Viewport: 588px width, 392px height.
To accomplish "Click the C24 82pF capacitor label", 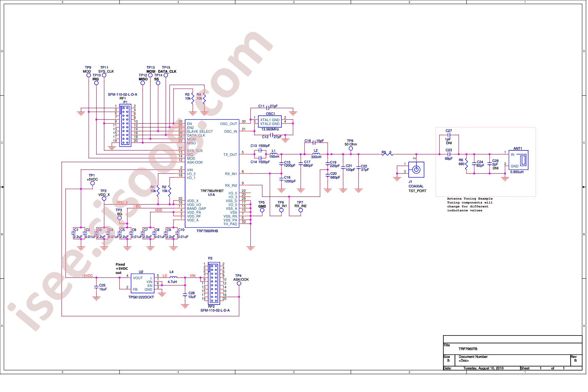I will point(480,164).
